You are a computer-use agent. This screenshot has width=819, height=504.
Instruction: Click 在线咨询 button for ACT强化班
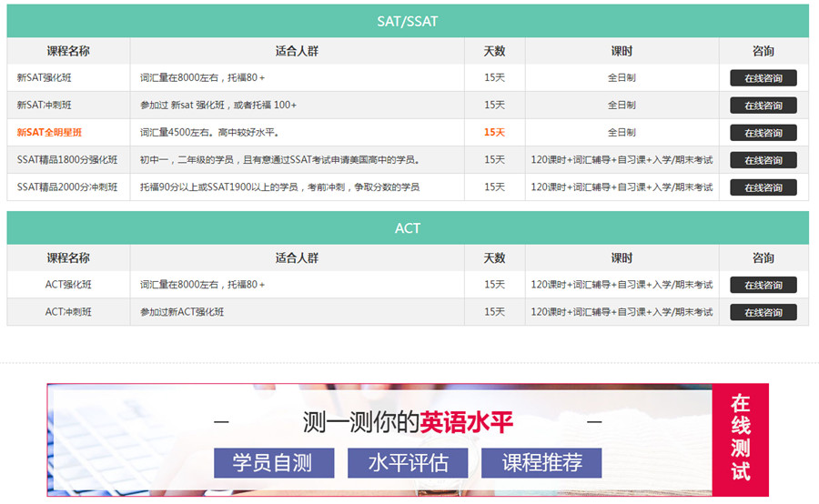point(763,285)
